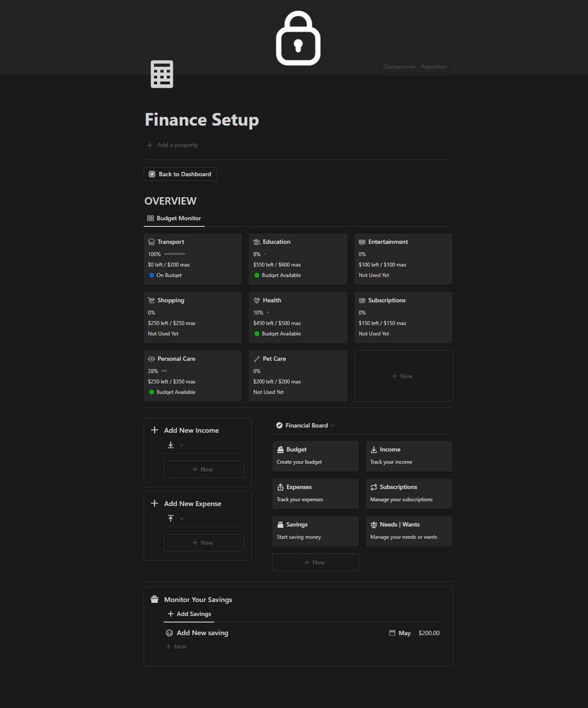Click the blue On Budget status dot
Screen dimensions: 588x708
point(151,275)
